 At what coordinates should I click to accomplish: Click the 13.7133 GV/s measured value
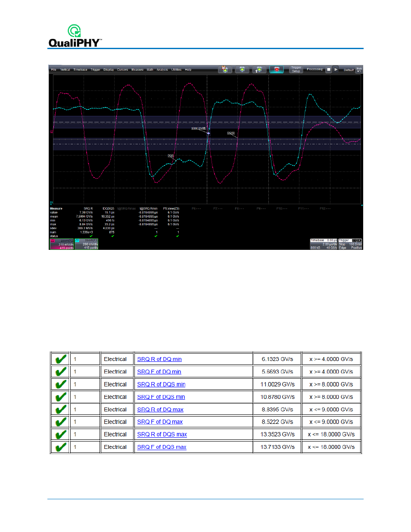click(x=277, y=447)
